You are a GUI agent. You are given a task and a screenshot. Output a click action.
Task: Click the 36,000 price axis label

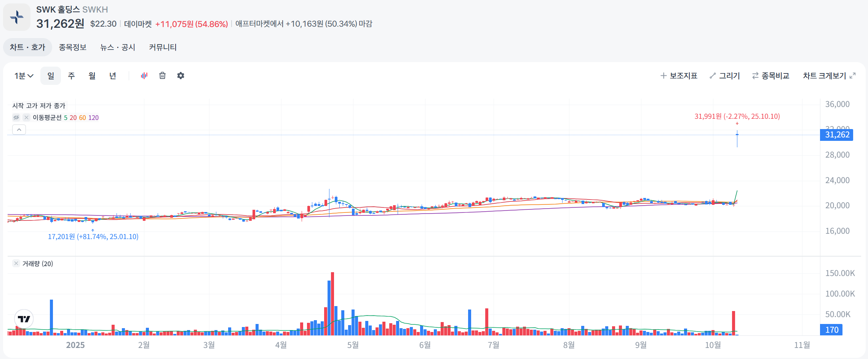click(x=837, y=104)
